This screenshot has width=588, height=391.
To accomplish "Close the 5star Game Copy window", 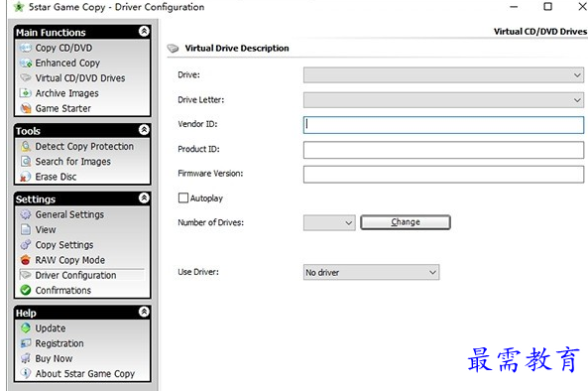I will pyautogui.click(x=582, y=7).
